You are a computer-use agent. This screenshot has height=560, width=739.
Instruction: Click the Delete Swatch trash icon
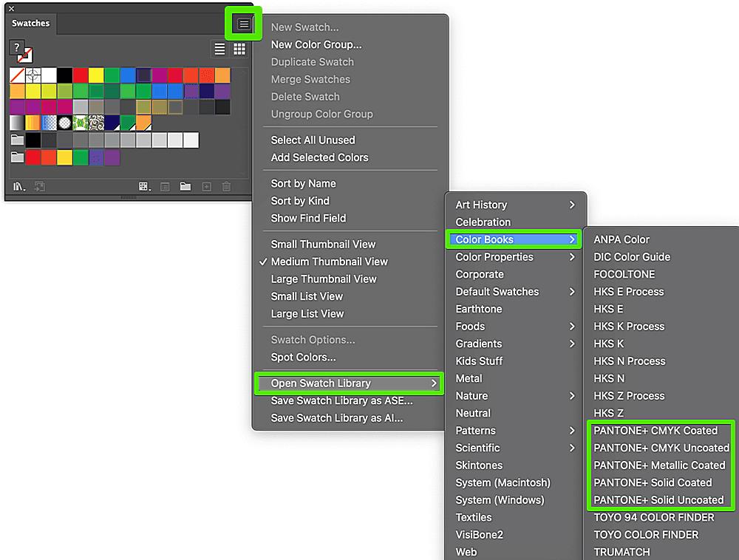coord(227,186)
